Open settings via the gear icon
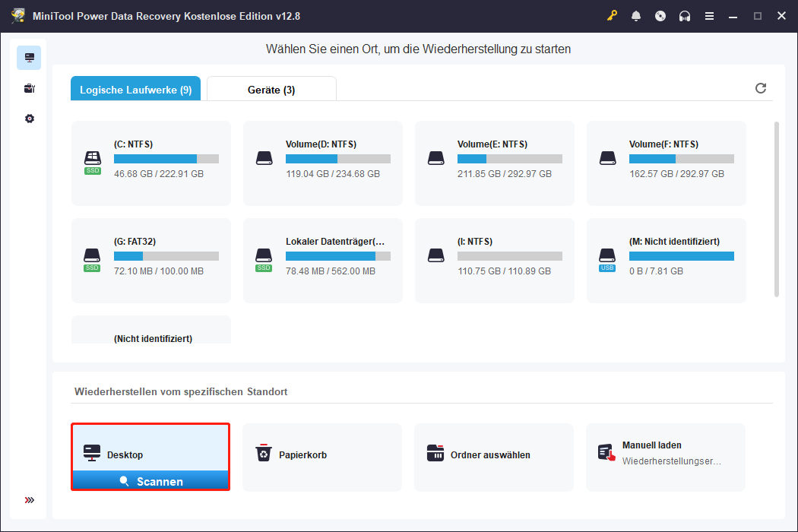 click(29, 119)
